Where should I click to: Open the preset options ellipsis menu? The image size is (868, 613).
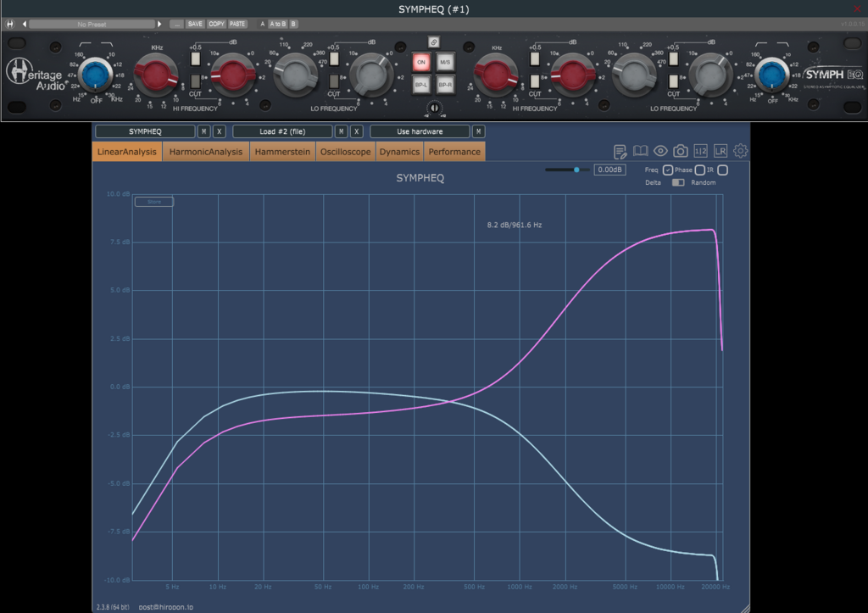[x=176, y=24]
